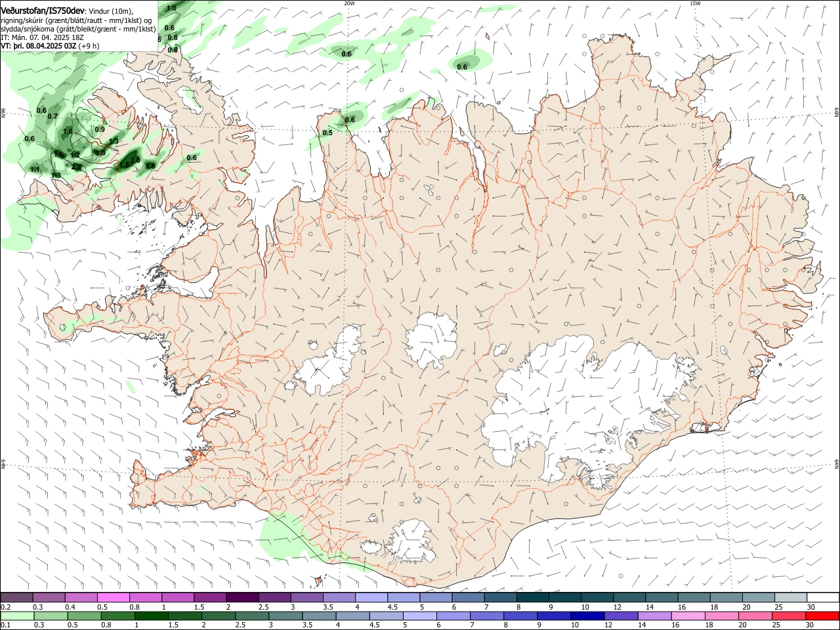
Task: Click the 15W longitude label
Action: point(695,3)
